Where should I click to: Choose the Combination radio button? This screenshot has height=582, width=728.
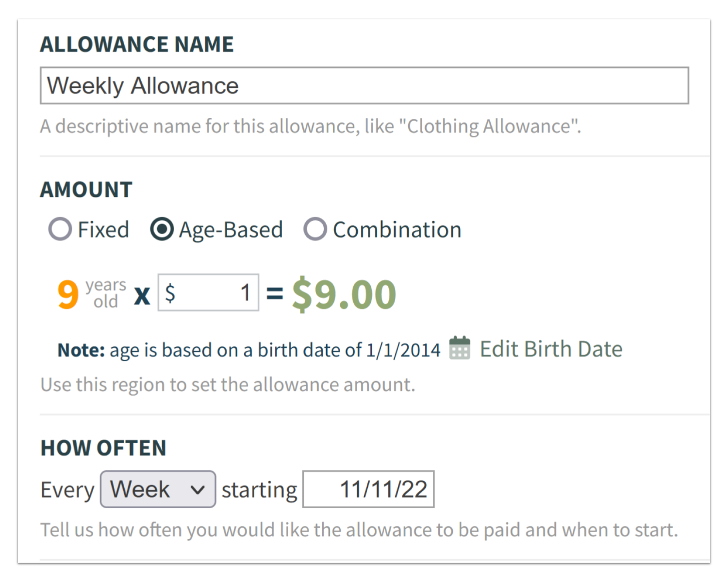pos(315,229)
